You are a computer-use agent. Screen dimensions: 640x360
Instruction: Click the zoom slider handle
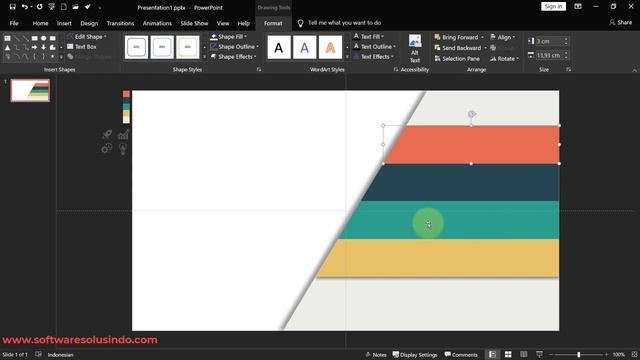point(579,355)
